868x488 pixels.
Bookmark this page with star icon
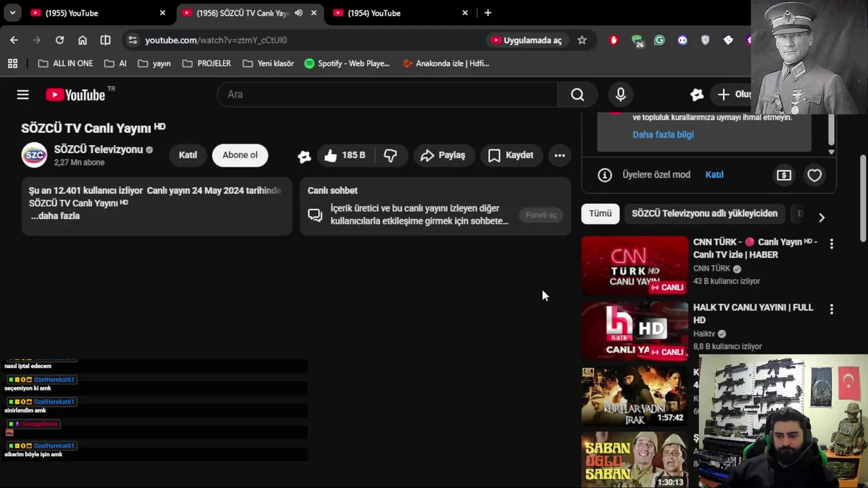(582, 40)
